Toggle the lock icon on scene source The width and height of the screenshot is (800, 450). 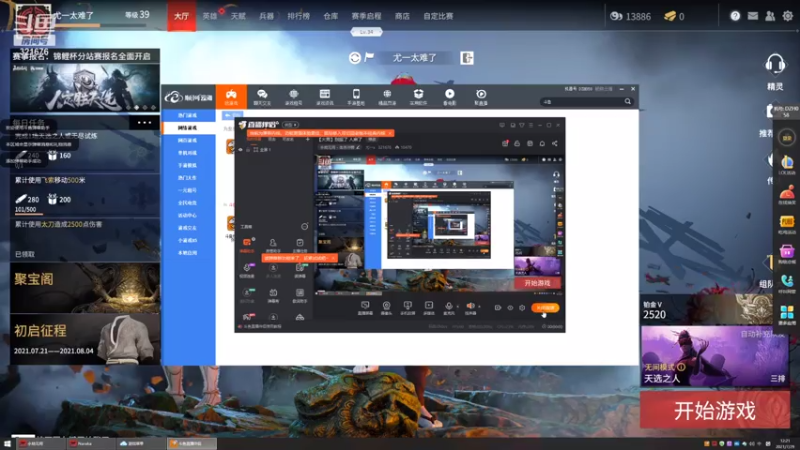(x=248, y=149)
